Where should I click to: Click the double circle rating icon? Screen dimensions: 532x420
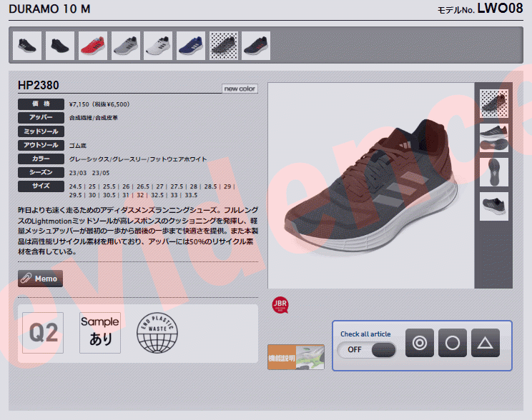point(420,344)
